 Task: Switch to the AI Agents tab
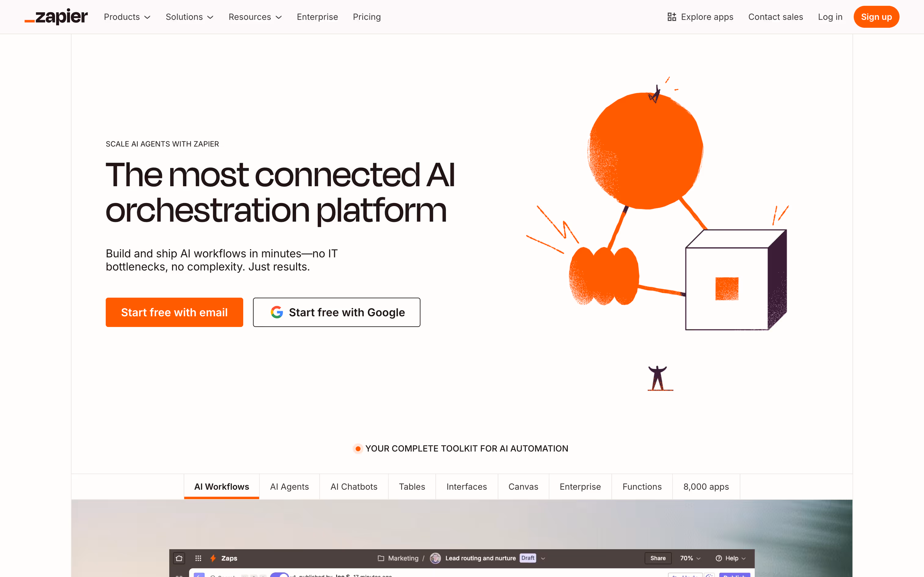point(289,487)
